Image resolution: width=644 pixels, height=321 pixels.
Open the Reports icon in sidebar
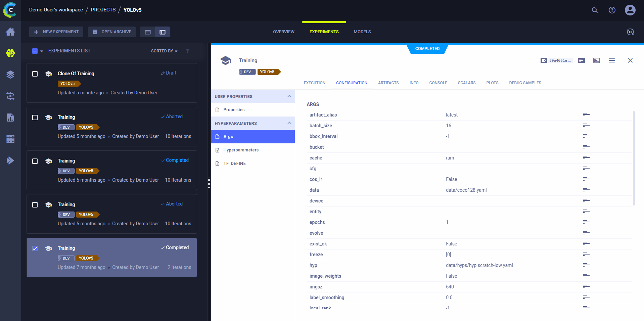point(10,118)
